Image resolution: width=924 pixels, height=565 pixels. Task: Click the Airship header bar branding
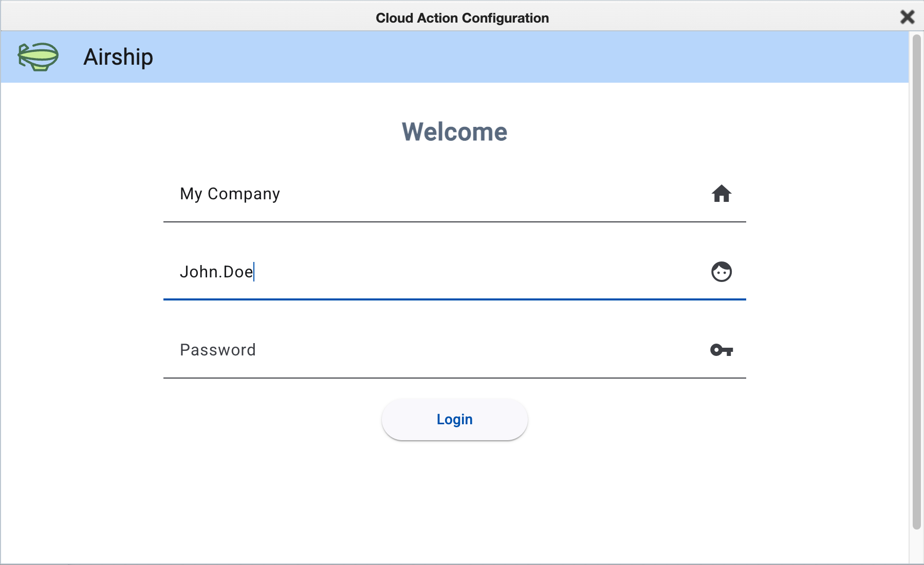118,57
